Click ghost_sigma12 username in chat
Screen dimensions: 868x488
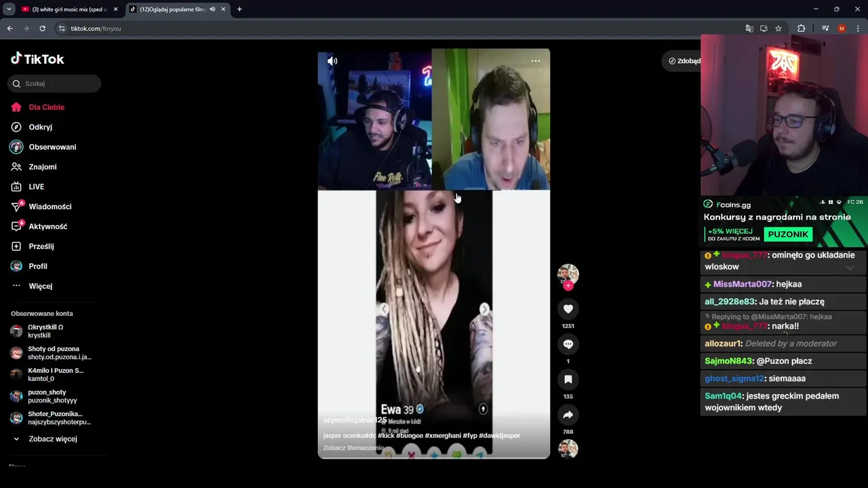point(734,378)
